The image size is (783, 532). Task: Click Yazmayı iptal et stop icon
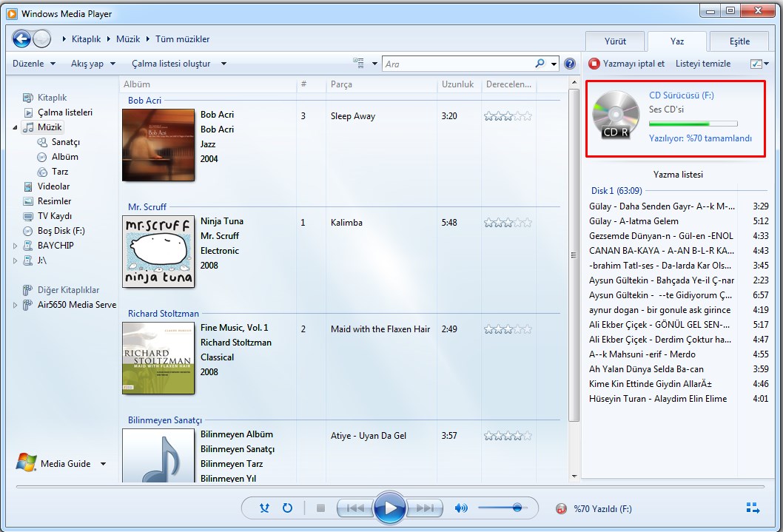[x=594, y=64]
